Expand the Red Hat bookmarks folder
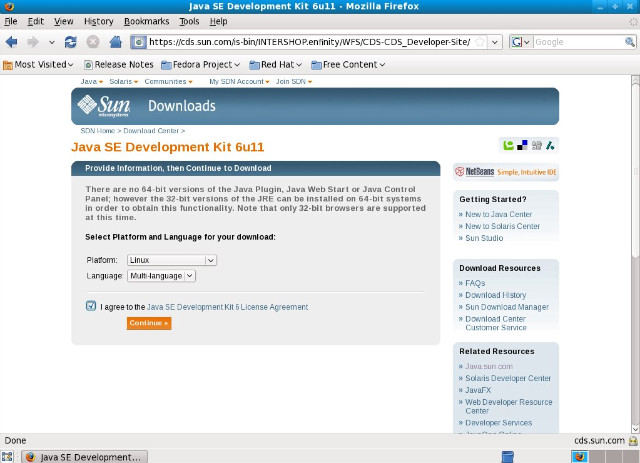 click(276, 65)
